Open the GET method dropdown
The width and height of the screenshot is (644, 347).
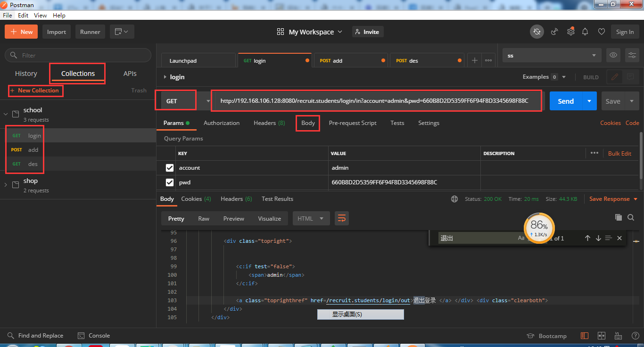click(186, 101)
